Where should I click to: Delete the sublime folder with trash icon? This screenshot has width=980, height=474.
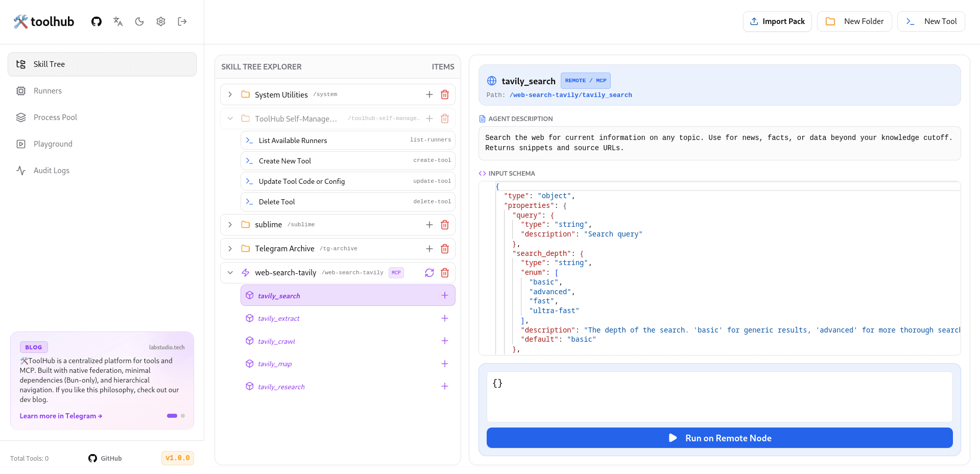[x=445, y=225]
